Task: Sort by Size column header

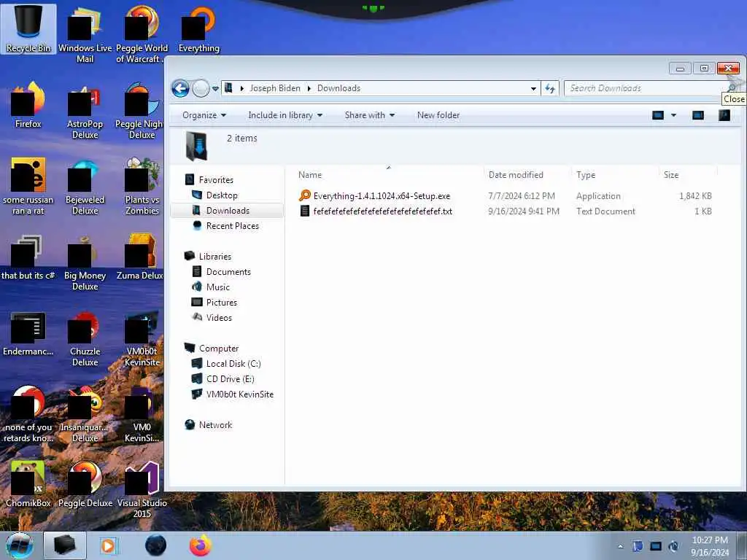Action: coord(688,175)
